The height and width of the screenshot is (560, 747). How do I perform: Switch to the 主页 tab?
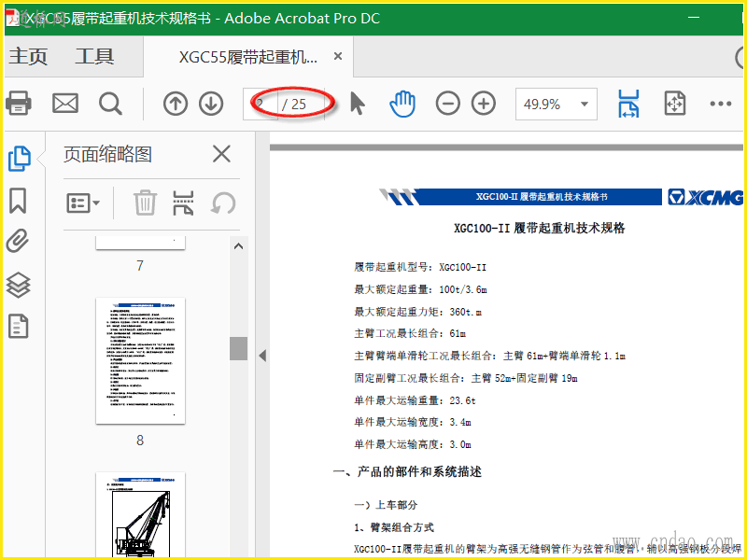click(28, 57)
